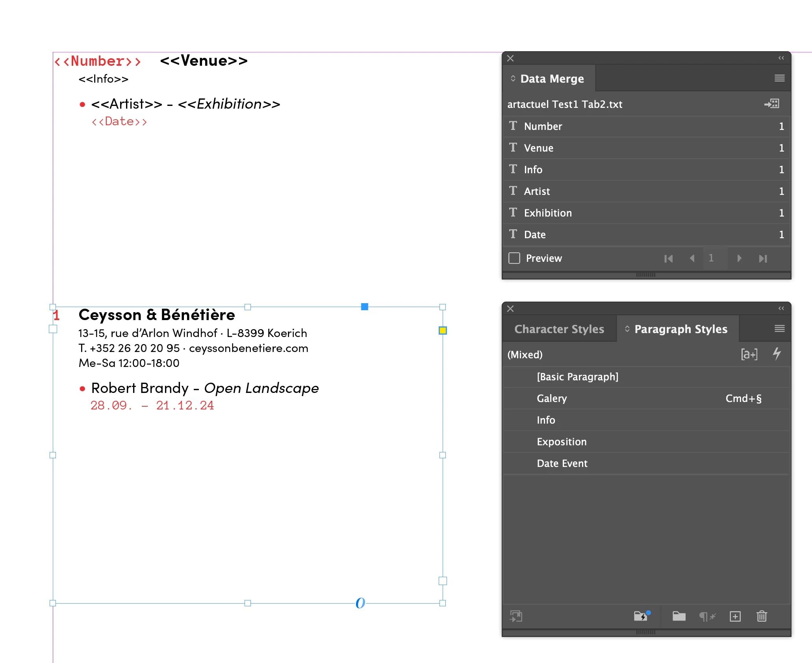Switch to the Character Styles tab
Image resolution: width=812 pixels, height=663 pixels.
click(x=559, y=329)
